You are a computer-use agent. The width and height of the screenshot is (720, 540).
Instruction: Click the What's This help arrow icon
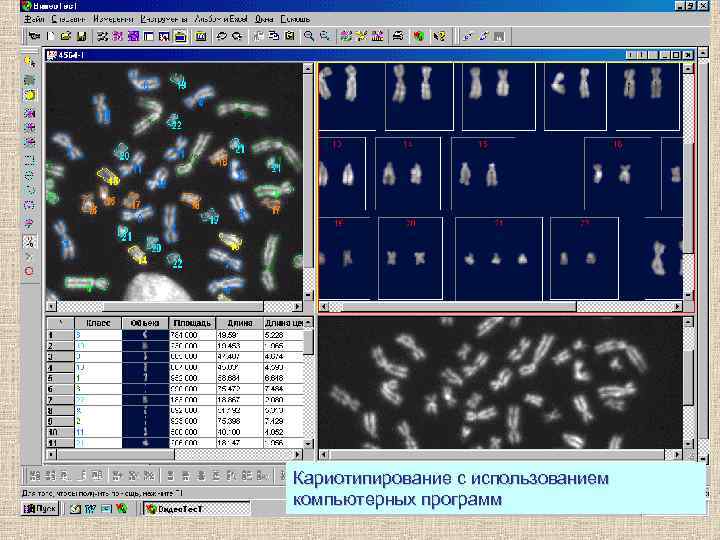pyautogui.click(x=439, y=36)
